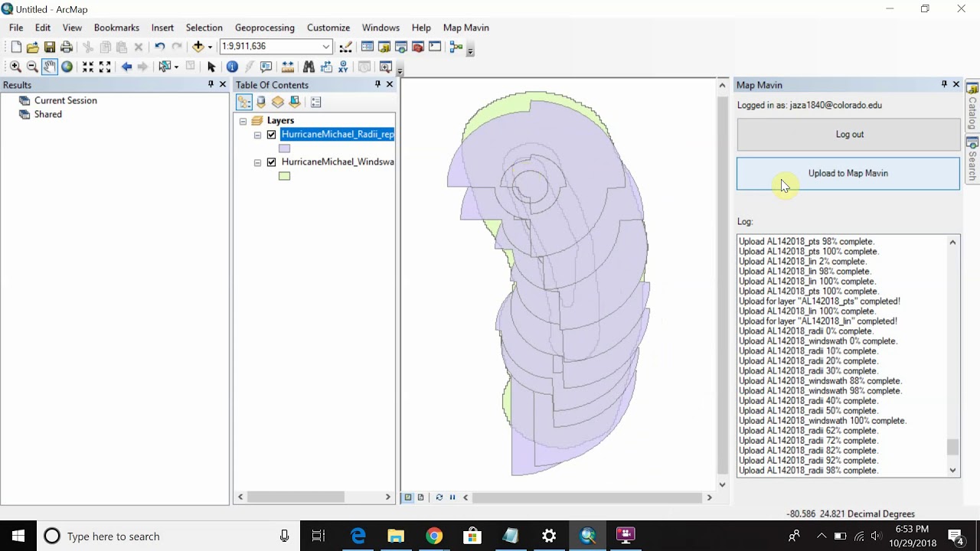
Task: Collapse the Layers group
Action: [x=243, y=121]
